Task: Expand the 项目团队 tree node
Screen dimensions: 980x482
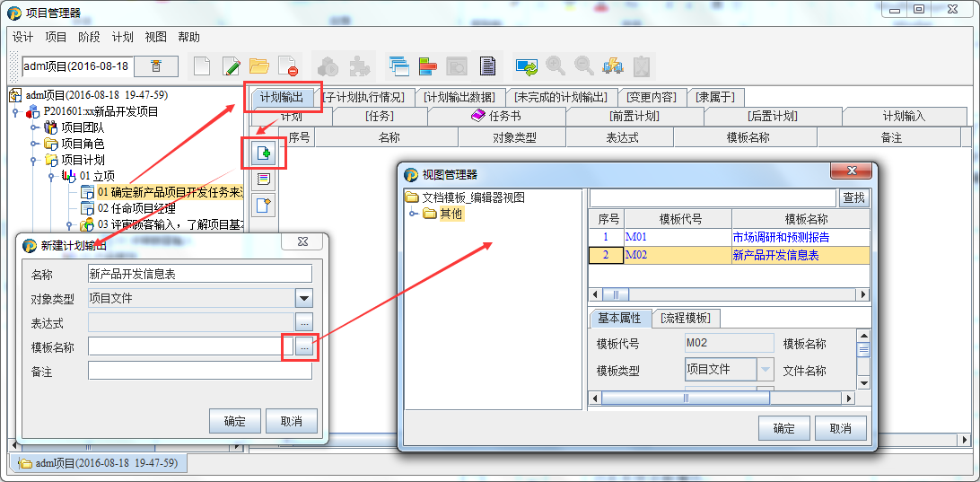Action: click(35, 127)
